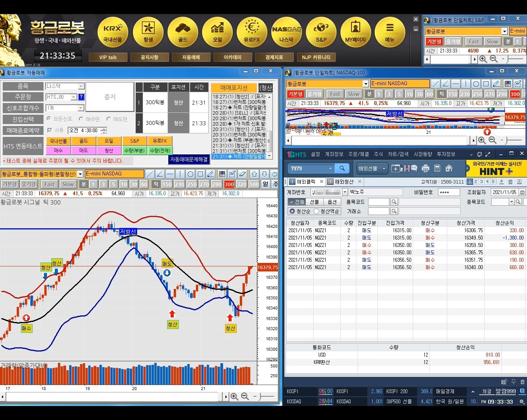The height and width of the screenshot is (420, 527).
Task: Open the 주문창 HTS_00 dropdown
Action: (74, 97)
